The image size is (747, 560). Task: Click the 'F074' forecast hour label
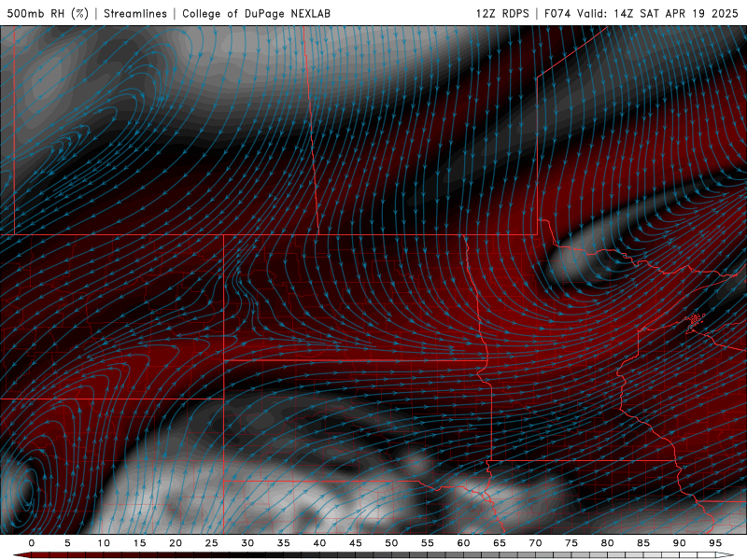coord(557,13)
